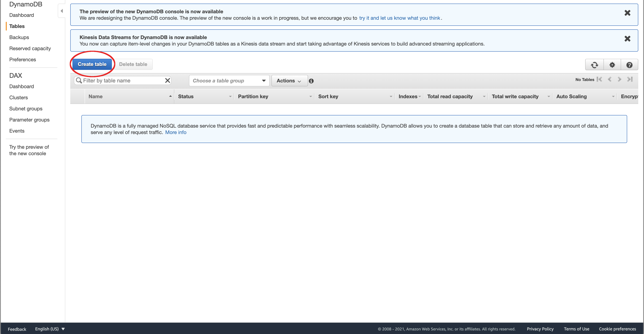Open Terms of Use link
Screen dimensions: 644x334
[x=577, y=329]
